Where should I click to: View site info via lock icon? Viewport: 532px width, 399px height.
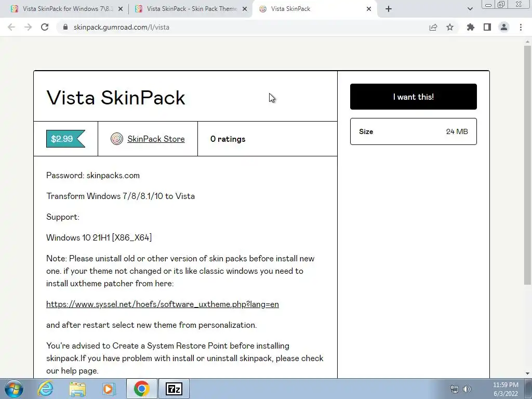click(65, 27)
